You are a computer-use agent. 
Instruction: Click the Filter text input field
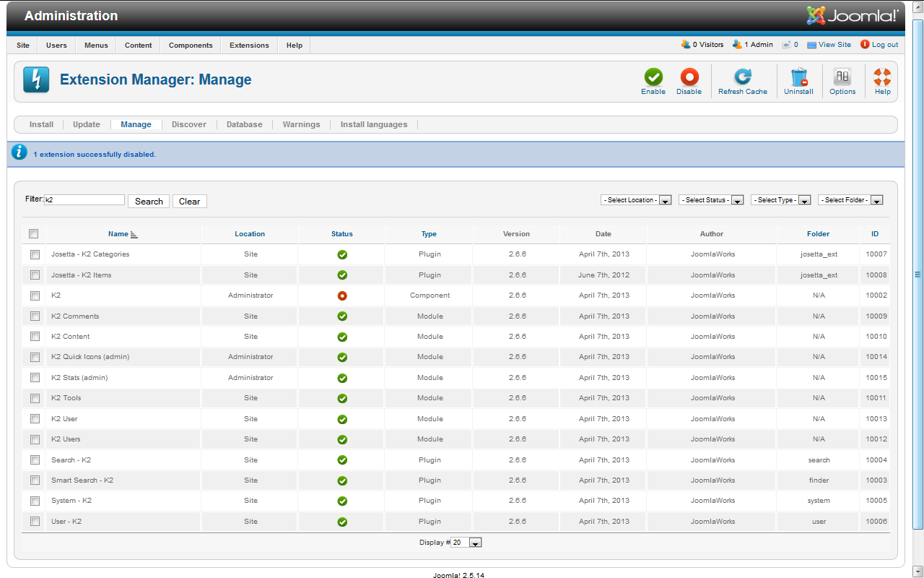click(84, 200)
